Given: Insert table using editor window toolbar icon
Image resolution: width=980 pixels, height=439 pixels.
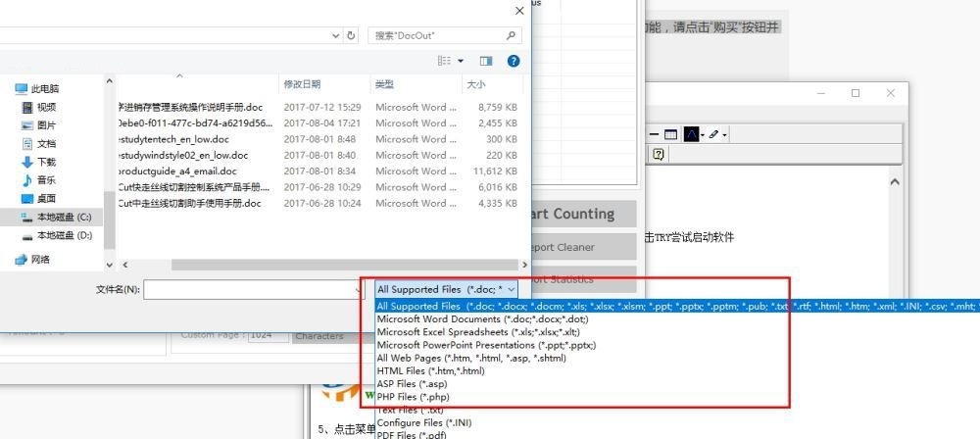Looking at the screenshot, I should 670,134.
